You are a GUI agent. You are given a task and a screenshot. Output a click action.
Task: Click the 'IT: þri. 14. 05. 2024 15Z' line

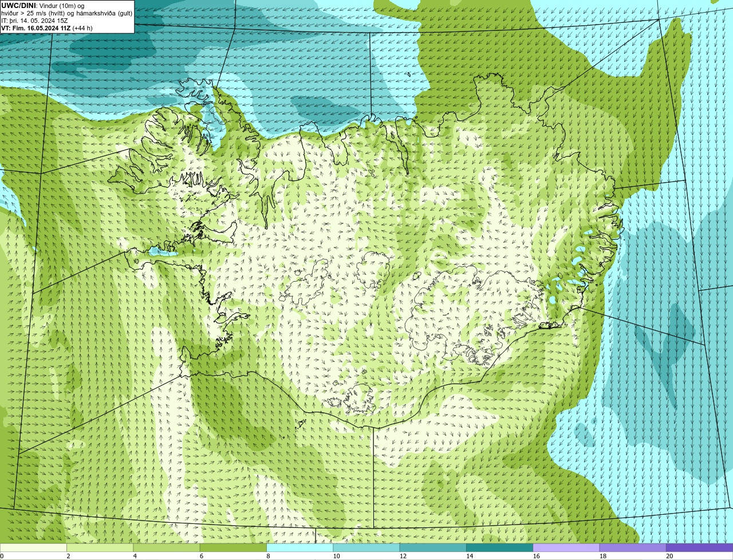pos(34,21)
